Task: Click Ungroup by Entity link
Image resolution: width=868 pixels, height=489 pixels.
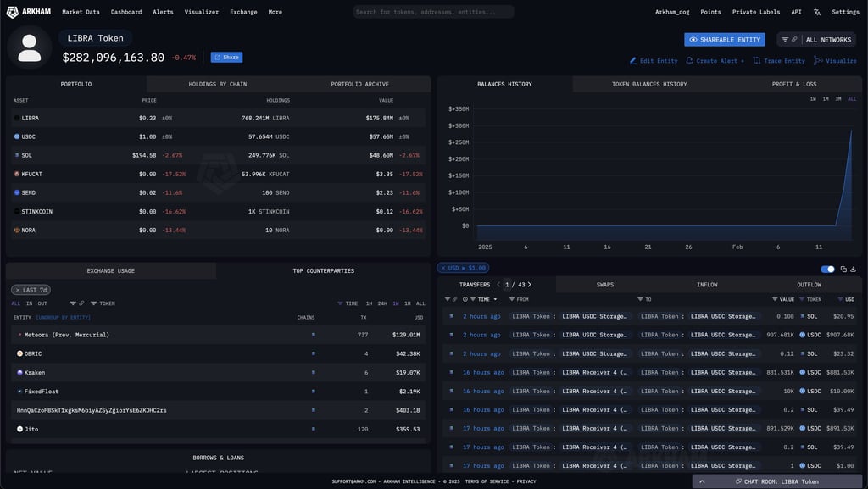Action: tap(63, 318)
